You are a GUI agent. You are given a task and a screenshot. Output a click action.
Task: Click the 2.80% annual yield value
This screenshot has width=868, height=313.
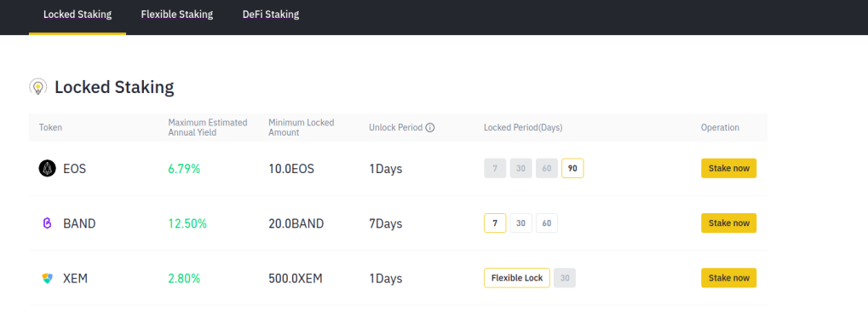[x=184, y=279]
